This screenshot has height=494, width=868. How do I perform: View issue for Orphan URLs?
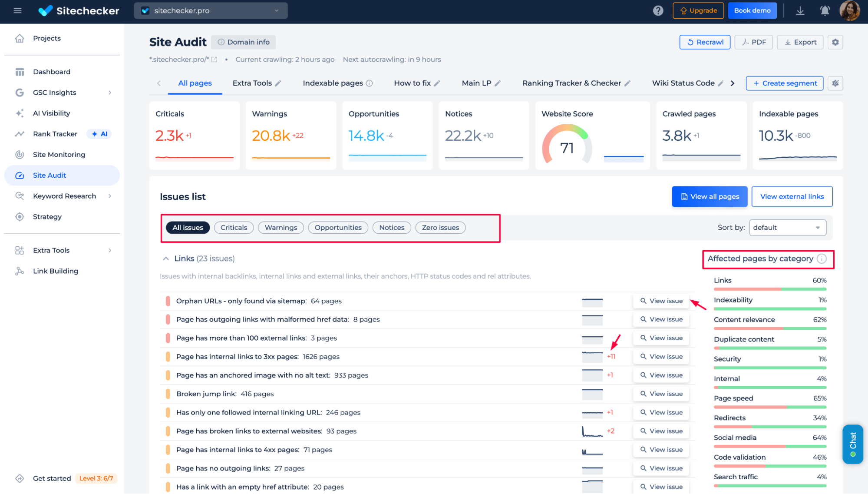tap(661, 301)
